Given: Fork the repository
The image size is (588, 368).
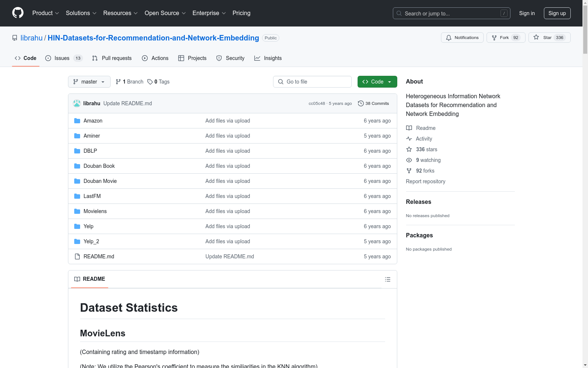Looking at the screenshot, I should (x=506, y=38).
